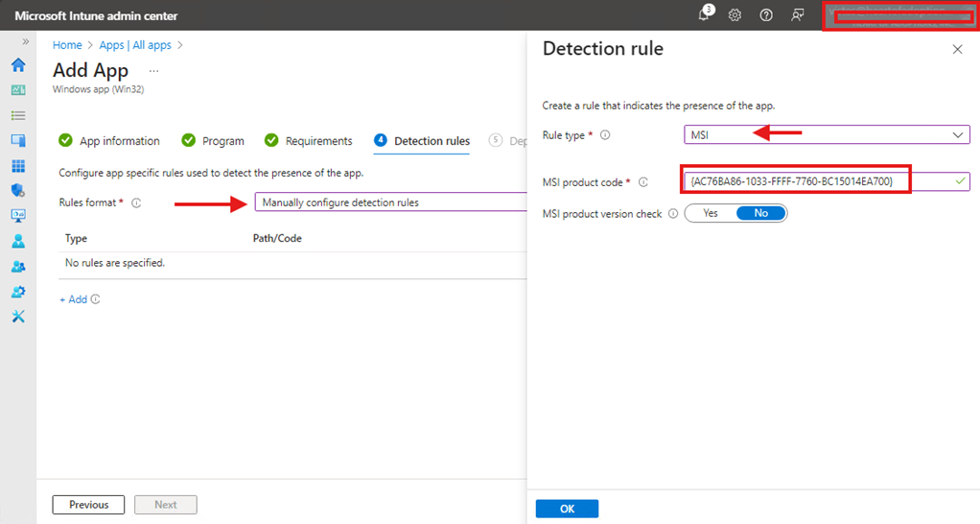Click the + Add rule link
The height and width of the screenshot is (524, 980).
[x=73, y=299]
